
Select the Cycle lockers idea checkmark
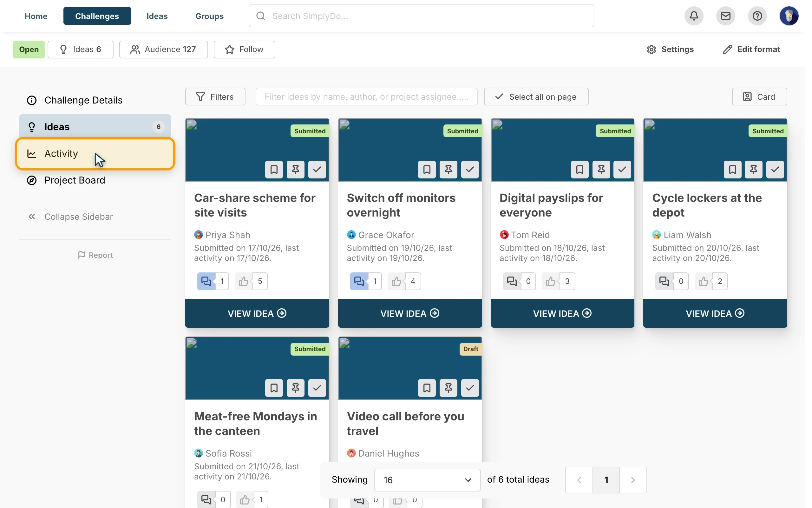point(775,169)
